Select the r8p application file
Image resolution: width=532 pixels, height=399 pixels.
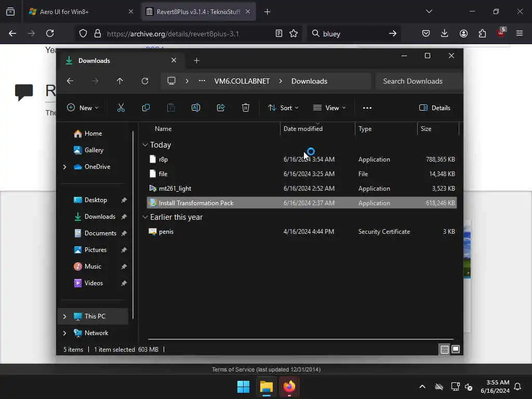[301, 159]
